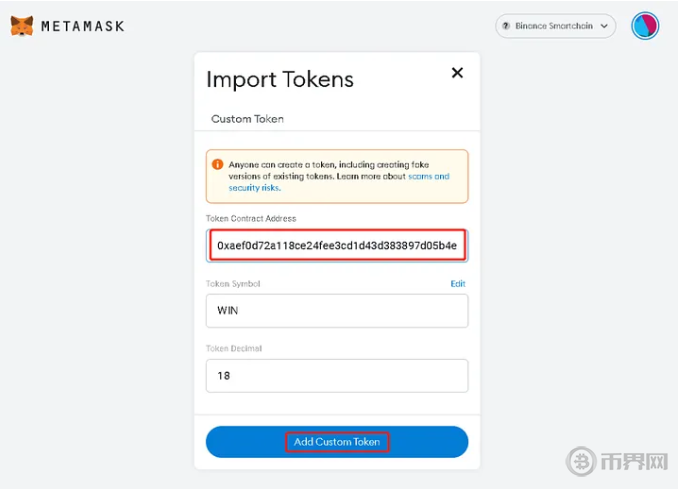Click the MetaMask fox logo

22,25
